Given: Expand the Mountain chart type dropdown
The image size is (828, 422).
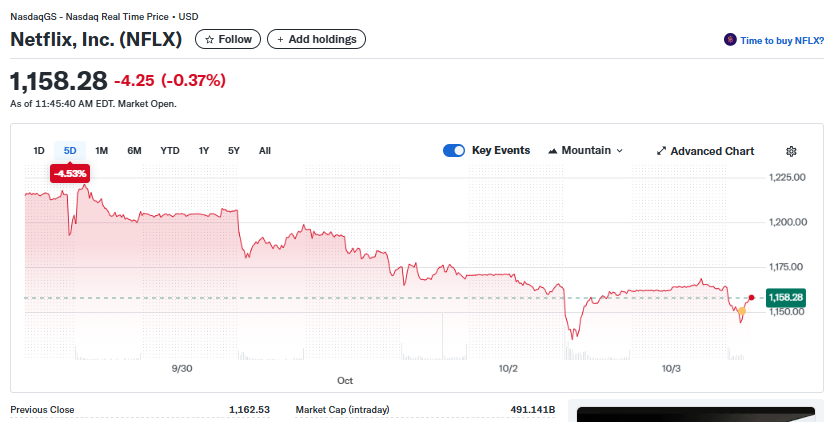Looking at the screenshot, I should pyautogui.click(x=586, y=151).
